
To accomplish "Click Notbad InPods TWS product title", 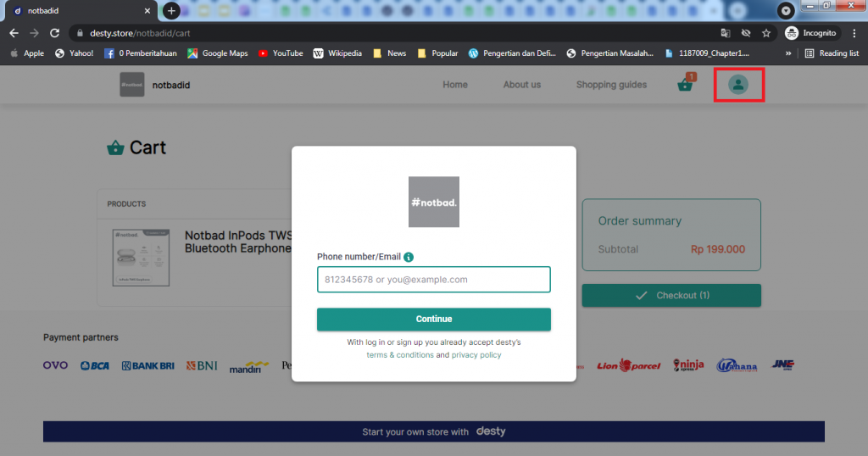I will 238,242.
